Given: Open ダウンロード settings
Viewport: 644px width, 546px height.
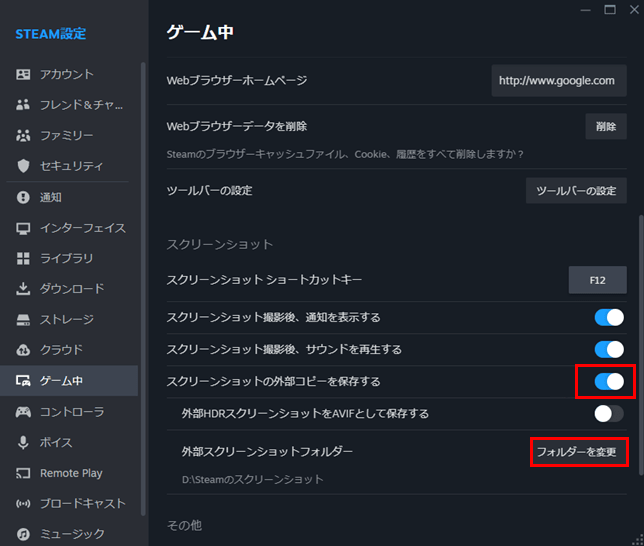Looking at the screenshot, I should [x=69, y=289].
